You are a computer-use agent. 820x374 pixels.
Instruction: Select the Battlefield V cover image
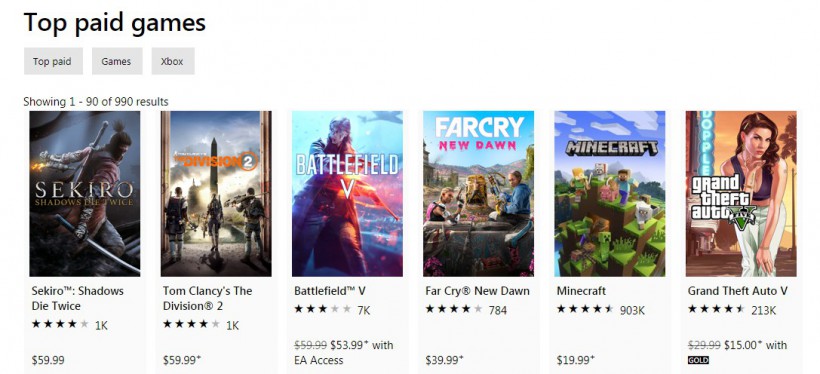click(x=347, y=194)
